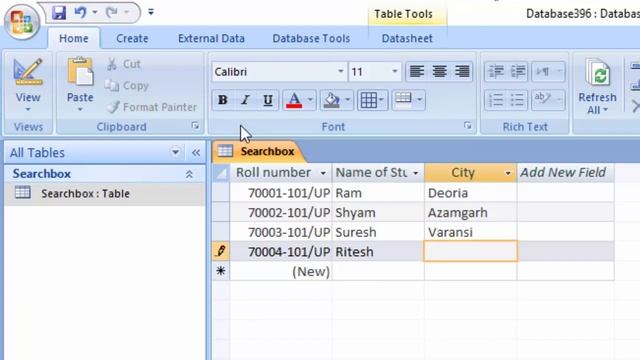Open the Office Button menu

pos(22,21)
